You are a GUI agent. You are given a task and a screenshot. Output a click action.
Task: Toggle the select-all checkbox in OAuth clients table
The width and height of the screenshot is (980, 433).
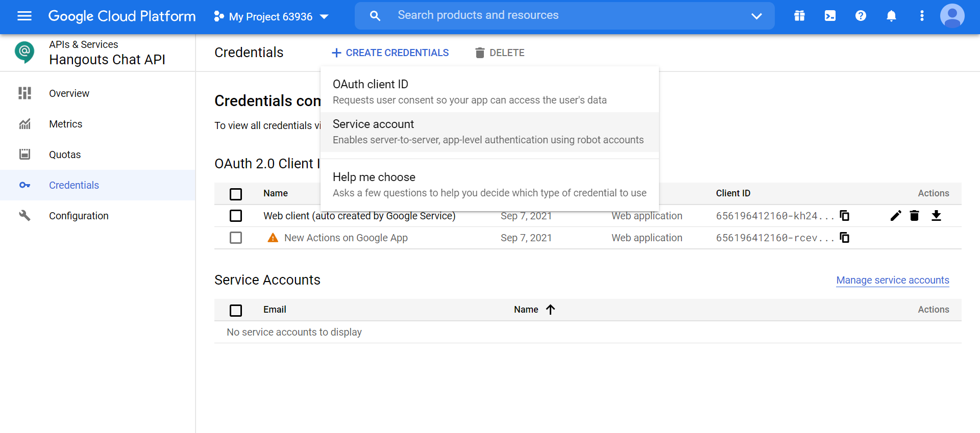tap(236, 194)
